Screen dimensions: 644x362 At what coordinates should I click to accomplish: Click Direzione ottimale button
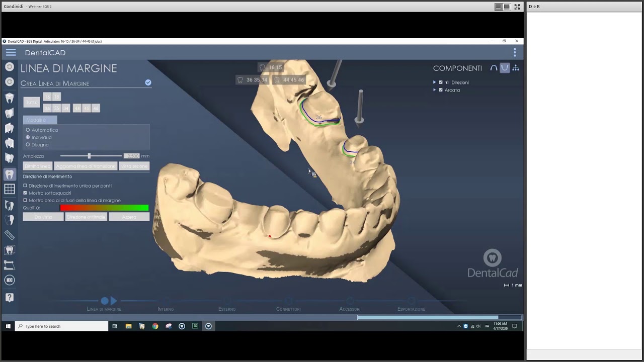[86, 217]
